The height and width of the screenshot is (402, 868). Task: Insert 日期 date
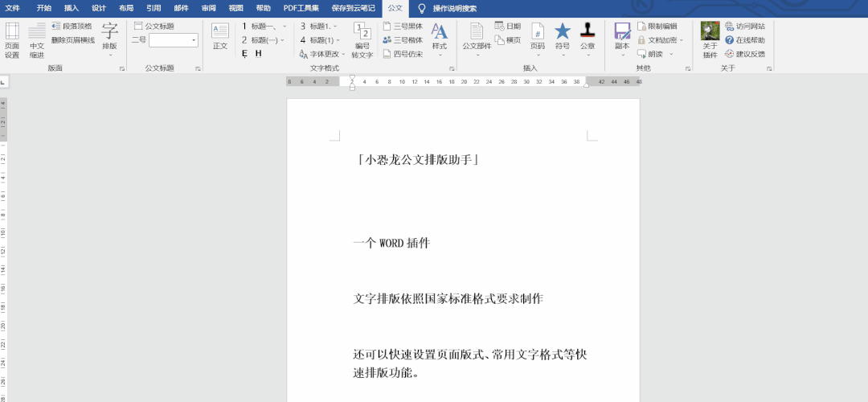508,26
